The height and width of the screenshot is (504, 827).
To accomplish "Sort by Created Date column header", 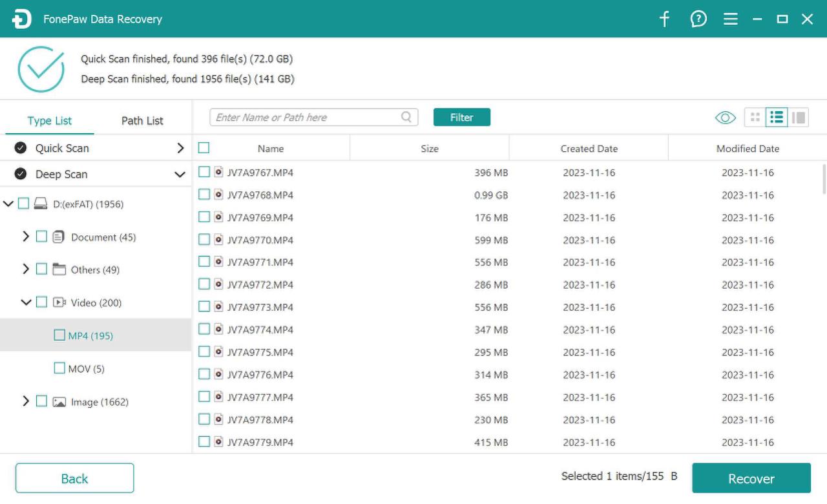I will (x=589, y=149).
